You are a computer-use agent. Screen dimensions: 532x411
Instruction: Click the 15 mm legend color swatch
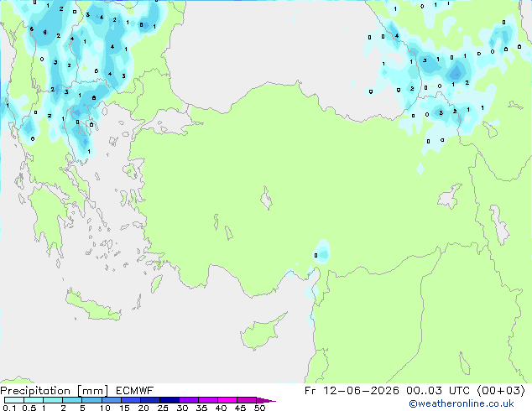(x=131, y=400)
